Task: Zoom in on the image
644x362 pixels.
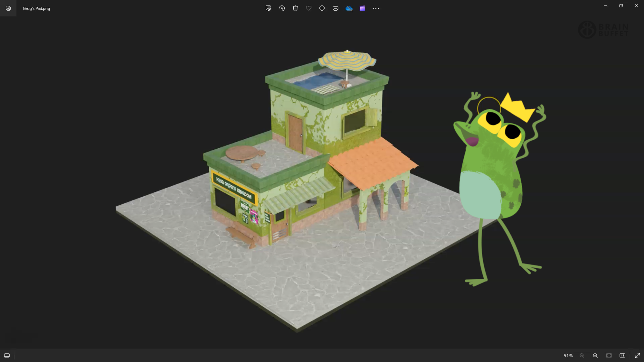Action: point(595,356)
